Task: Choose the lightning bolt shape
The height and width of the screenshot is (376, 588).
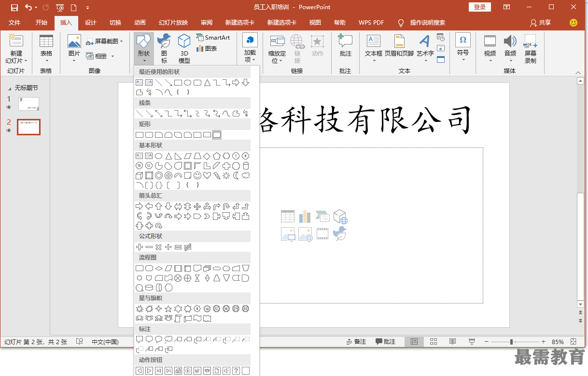Action: pyautogui.click(x=216, y=175)
